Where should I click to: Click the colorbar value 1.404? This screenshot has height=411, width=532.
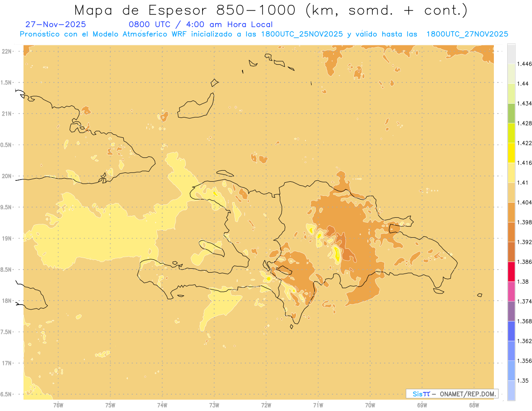[524, 202]
